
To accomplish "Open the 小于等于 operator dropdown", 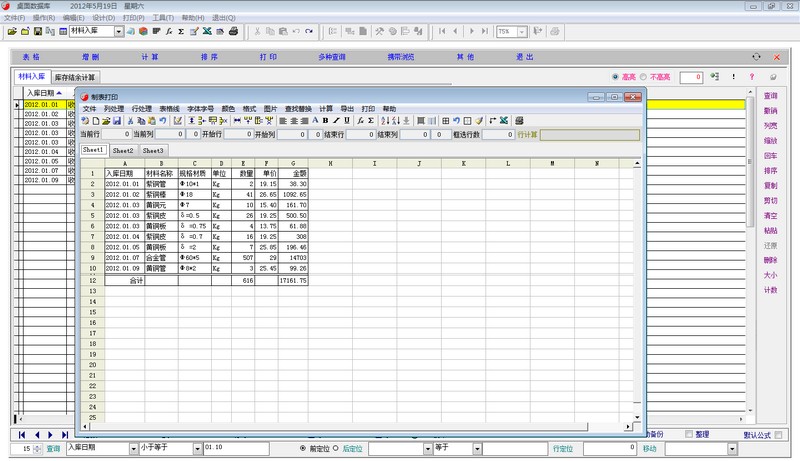I will [197, 449].
